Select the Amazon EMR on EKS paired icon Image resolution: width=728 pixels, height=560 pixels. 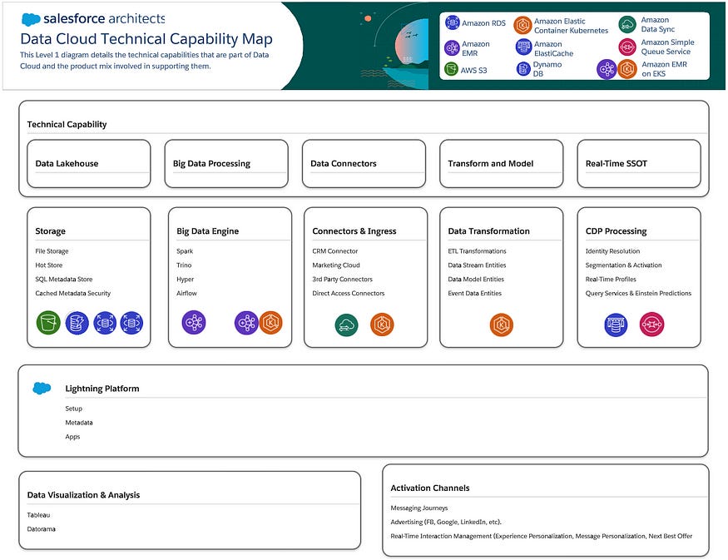[x=617, y=69]
